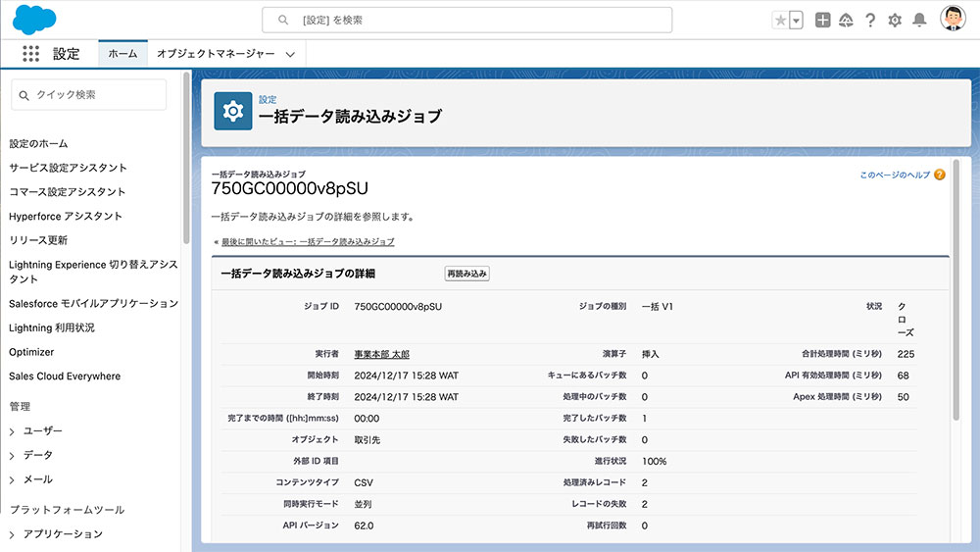Click the 設定 breadcrumb link
The width and height of the screenshot is (980, 552).
[268, 99]
